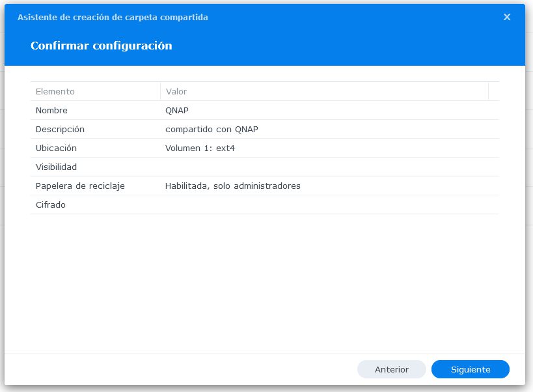Click the 'compartido con QNAP' description value
Image resolution: width=533 pixels, height=392 pixels.
(212, 130)
